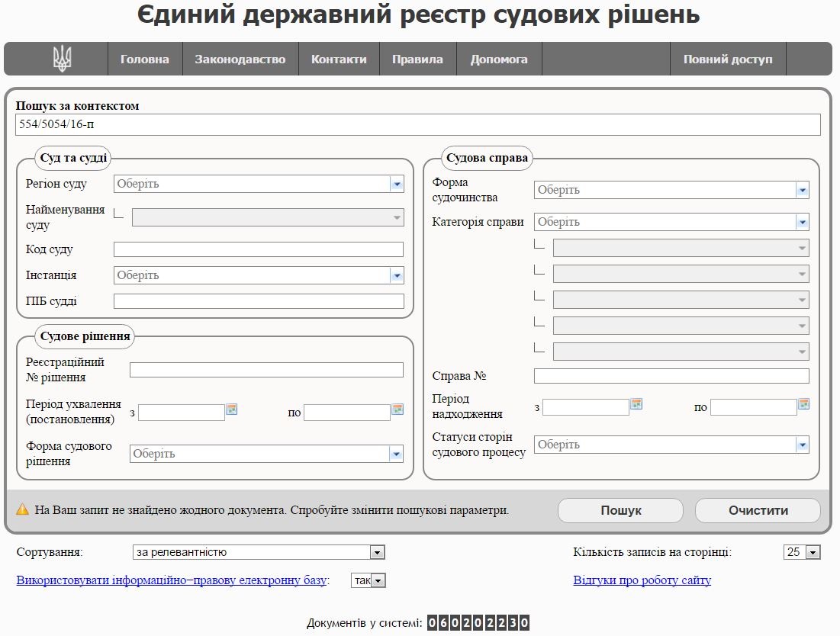Viewport: 840px width, 636px height.
Task: Open the "Форма судового рішення" dropdown
Action: tap(396, 453)
